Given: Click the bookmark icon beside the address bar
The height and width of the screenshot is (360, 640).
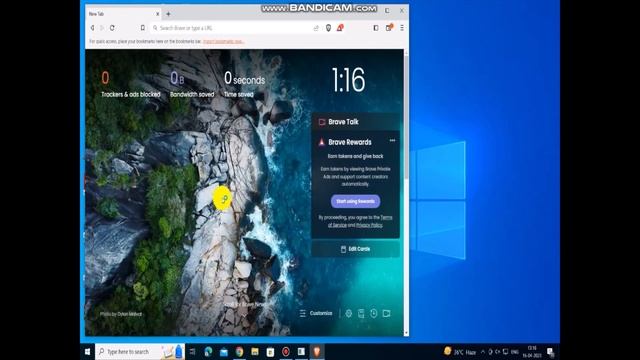Looking at the screenshot, I should pyautogui.click(x=142, y=28).
